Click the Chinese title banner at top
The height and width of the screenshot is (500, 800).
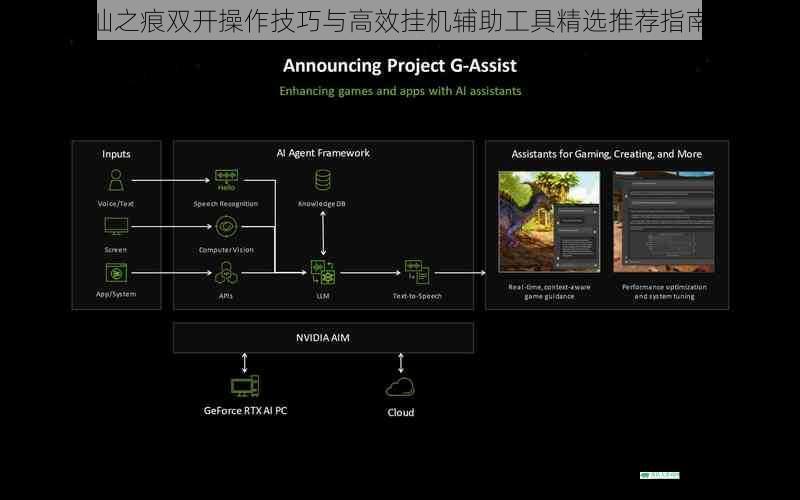click(x=399, y=20)
